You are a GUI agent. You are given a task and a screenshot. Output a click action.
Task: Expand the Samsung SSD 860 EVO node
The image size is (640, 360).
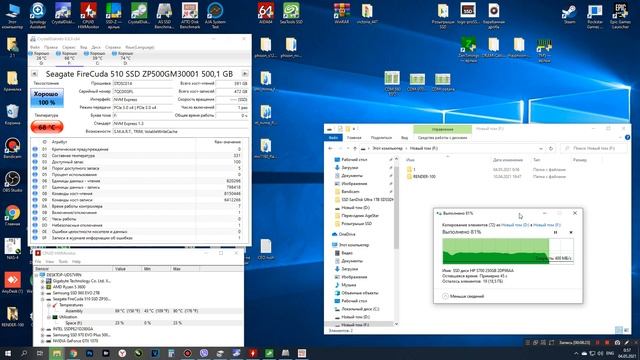[43, 293]
